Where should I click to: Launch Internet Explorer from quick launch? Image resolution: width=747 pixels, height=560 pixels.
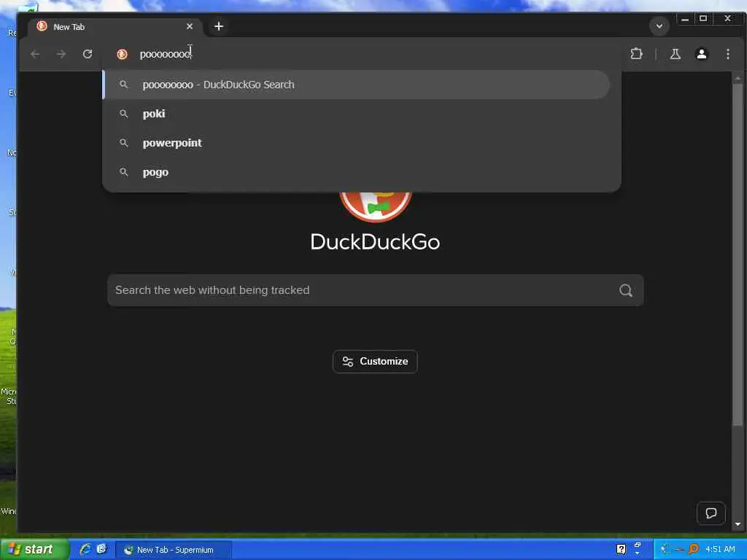[85, 549]
